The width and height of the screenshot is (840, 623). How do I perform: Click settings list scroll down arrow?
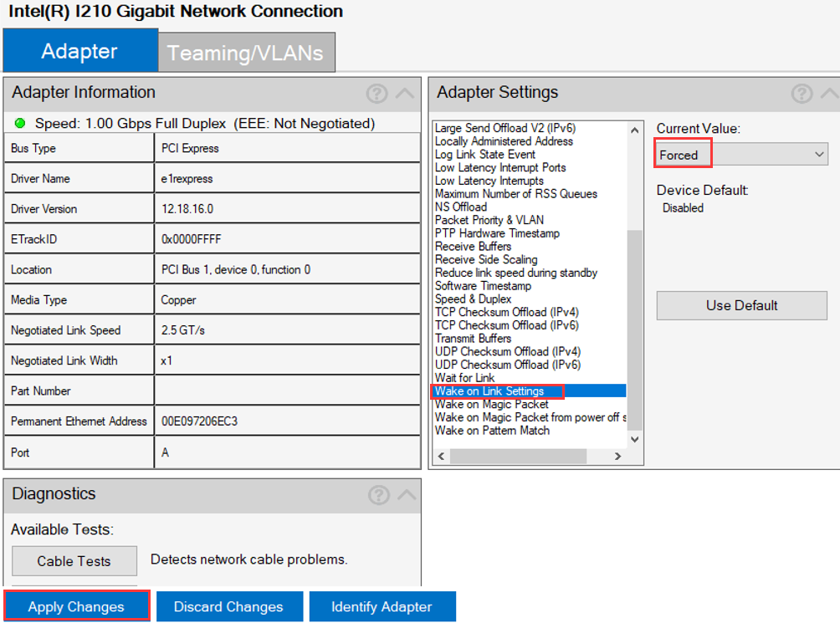point(635,439)
